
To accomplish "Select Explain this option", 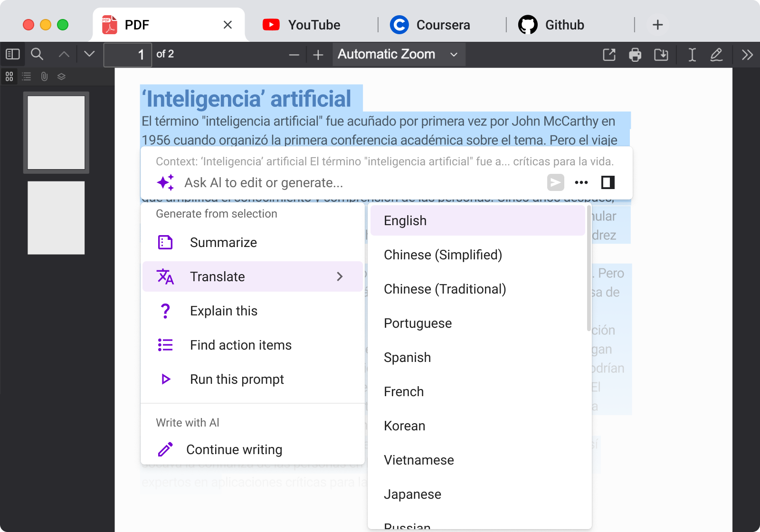I will [x=253, y=311].
